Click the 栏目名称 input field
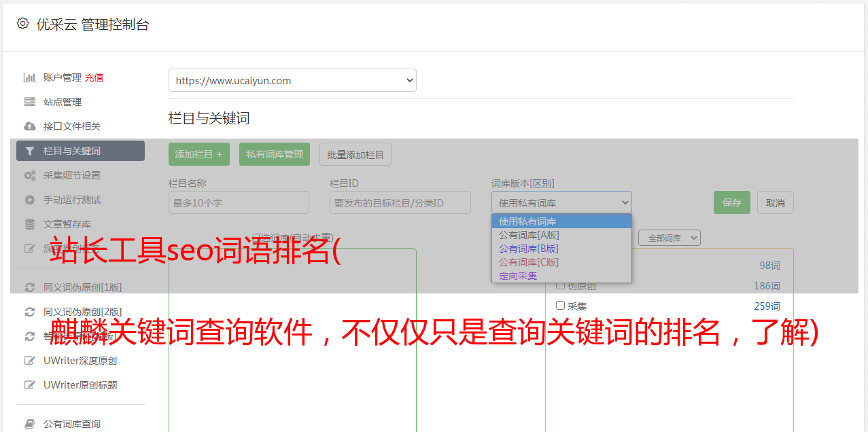The image size is (868, 432). point(239,202)
